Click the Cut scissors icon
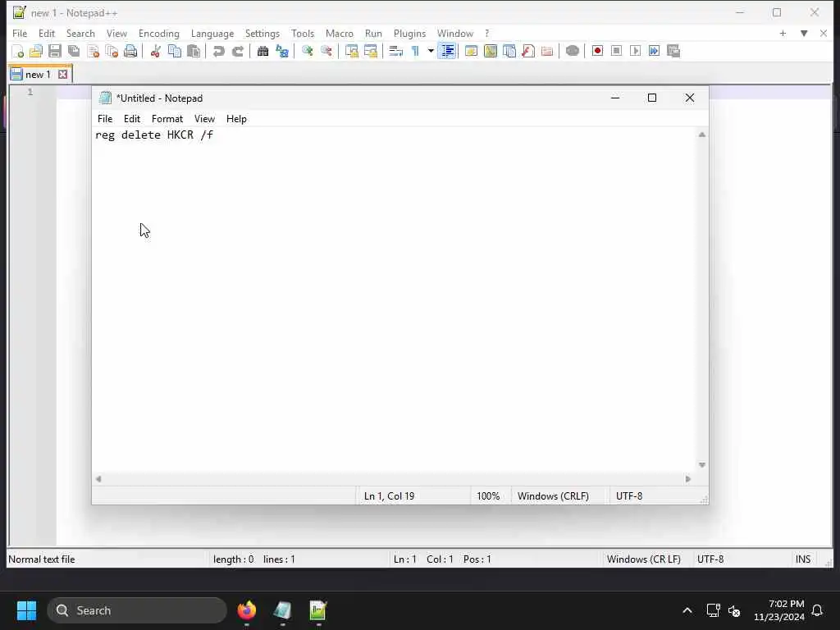 pyautogui.click(x=155, y=52)
